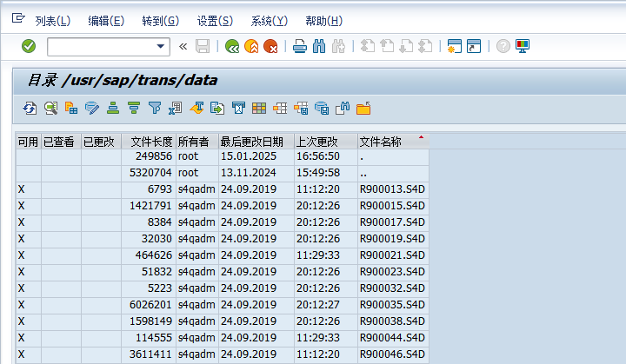Click the 上次更改 column header
Viewport: 626px width, 364px height.
point(326,142)
